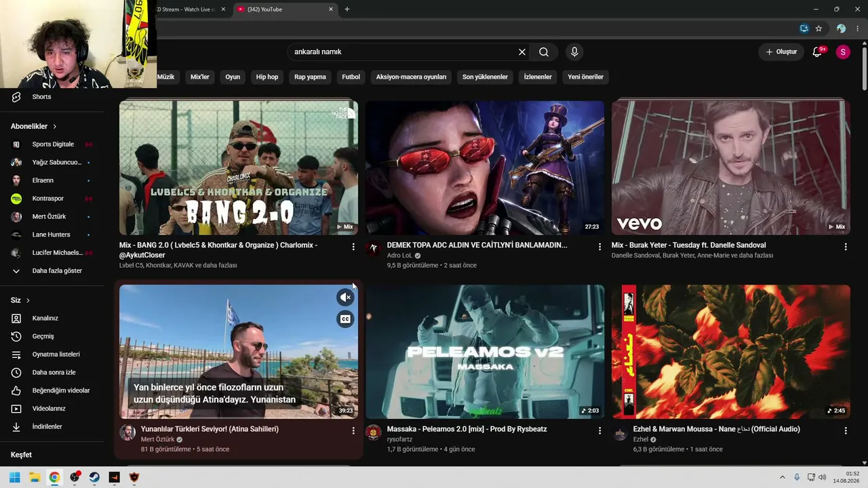The image size is (868, 488).
Task: Click the install app icon in address bar
Action: point(804,28)
